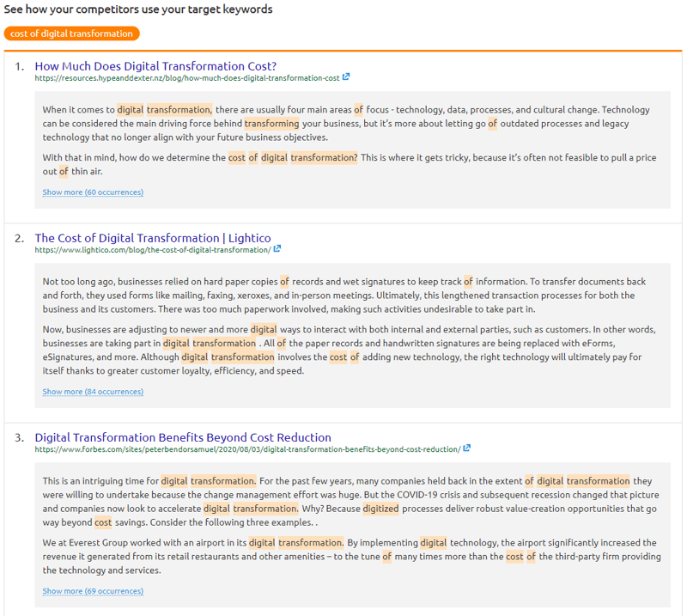Expand 'Show more (69 occurrences)'
The image size is (687, 616).
coord(93,591)
